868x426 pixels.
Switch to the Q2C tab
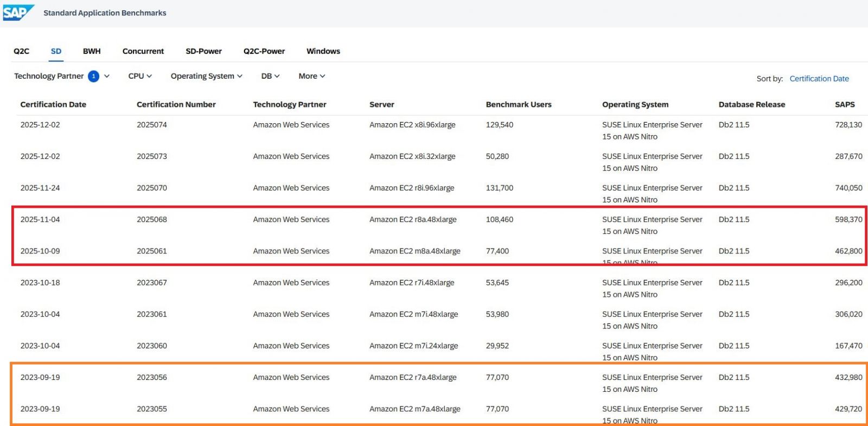click(x=22, y=51)
